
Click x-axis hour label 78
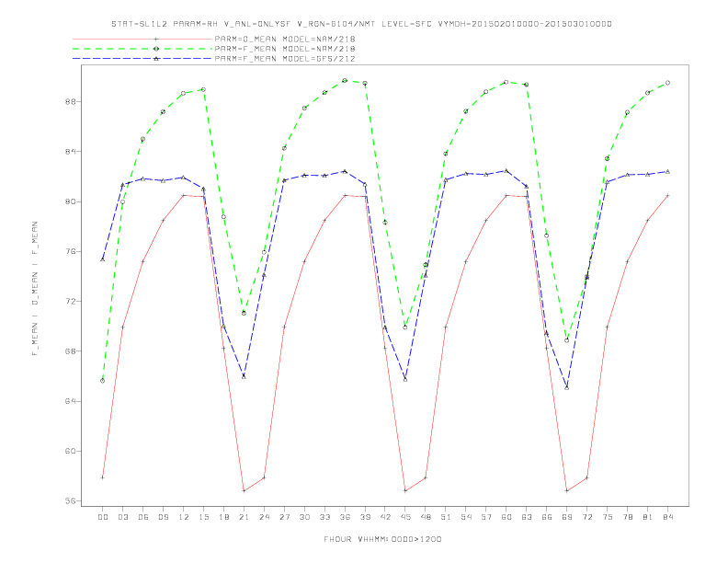pos(627,517)
